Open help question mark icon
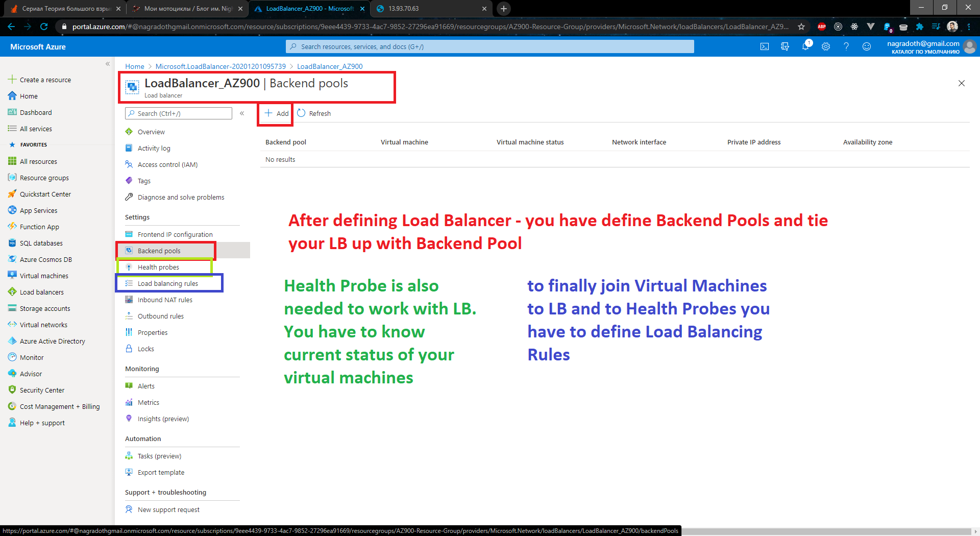This screenshot has height=536, width=980. click(846, 46)
